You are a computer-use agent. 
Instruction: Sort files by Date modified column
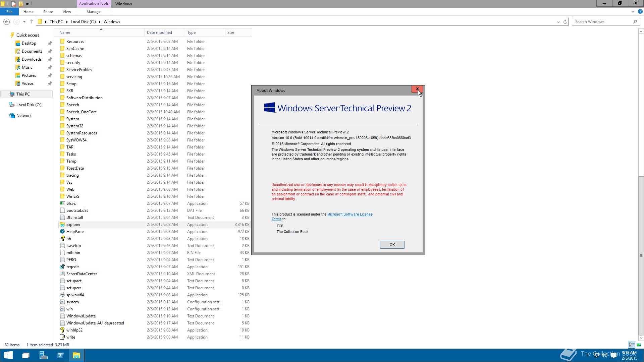pos(165,33)
